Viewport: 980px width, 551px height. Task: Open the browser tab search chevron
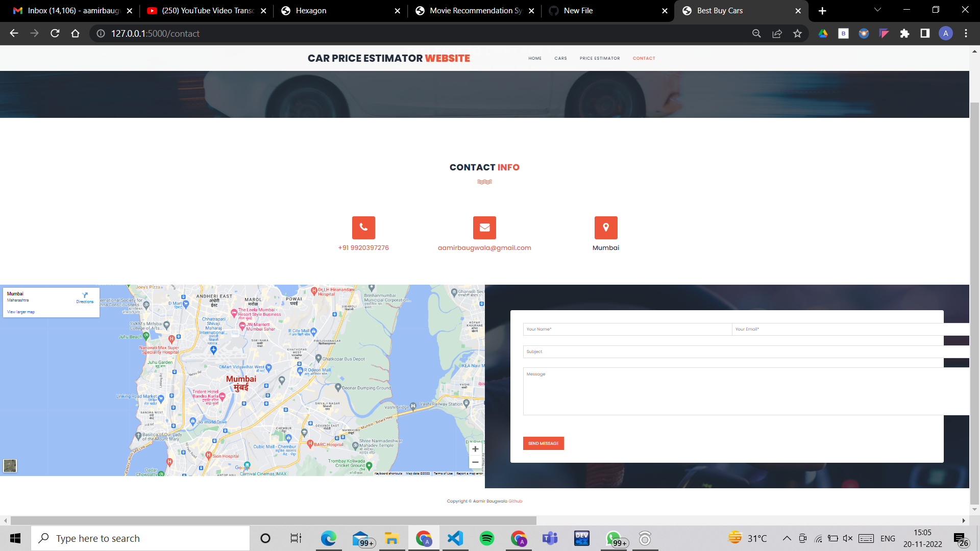tap(877, 10)
